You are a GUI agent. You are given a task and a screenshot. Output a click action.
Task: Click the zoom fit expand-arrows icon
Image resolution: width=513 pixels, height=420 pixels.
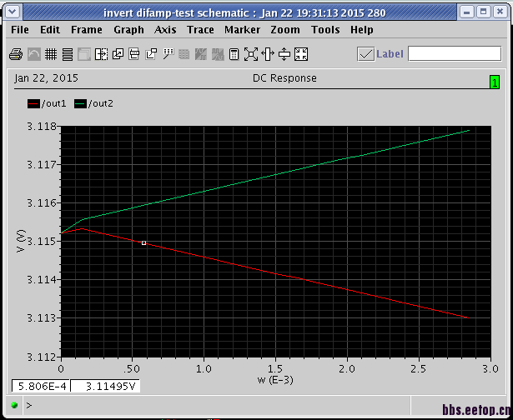pos(251,54)
